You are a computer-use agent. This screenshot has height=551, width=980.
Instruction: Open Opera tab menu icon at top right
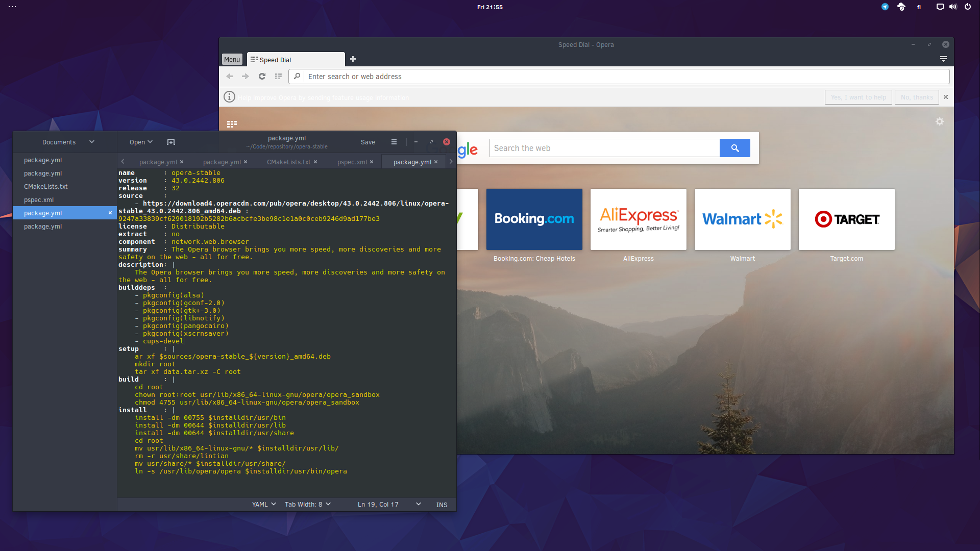(x=943, y=59)
